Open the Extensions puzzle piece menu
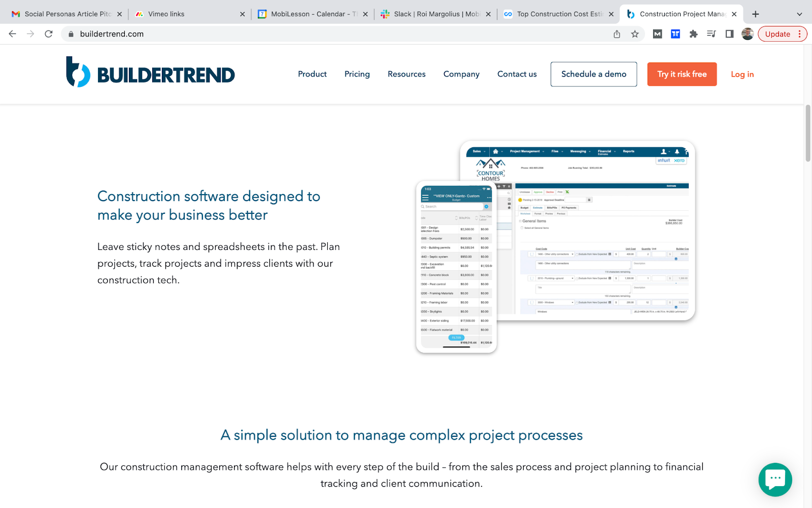Screen dimensions: 812x508 click(x=693, y=34)
